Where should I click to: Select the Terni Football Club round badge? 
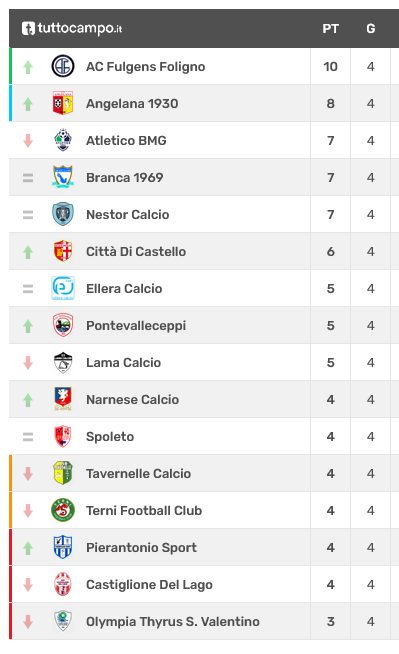tap(63, 510)
